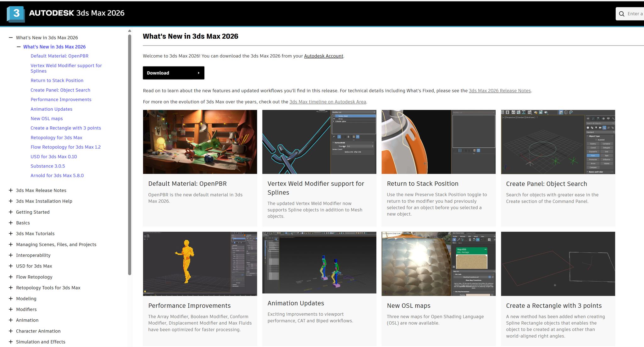Click the 3-point rectangle thumbnail
Screen dimensions: 644x347
[558, 264]
